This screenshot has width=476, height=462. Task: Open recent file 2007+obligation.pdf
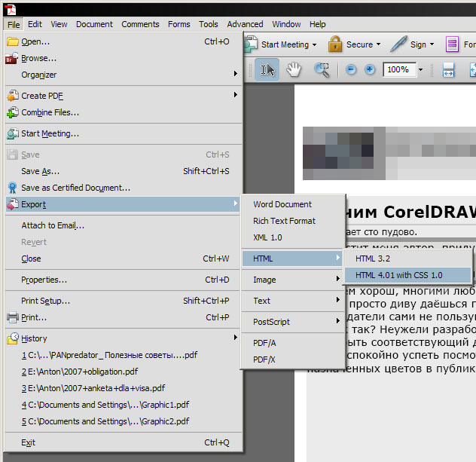point(123,372)
